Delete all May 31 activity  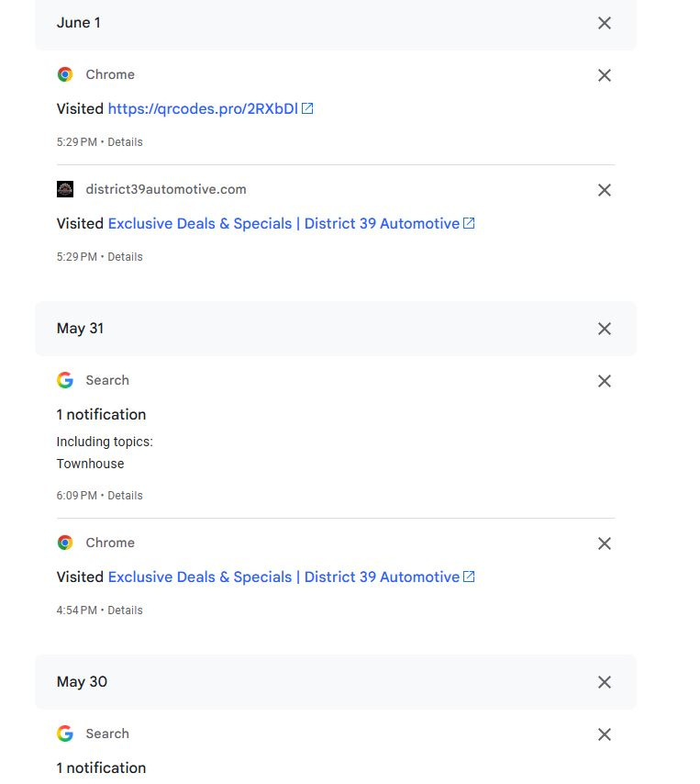point(604,329)
